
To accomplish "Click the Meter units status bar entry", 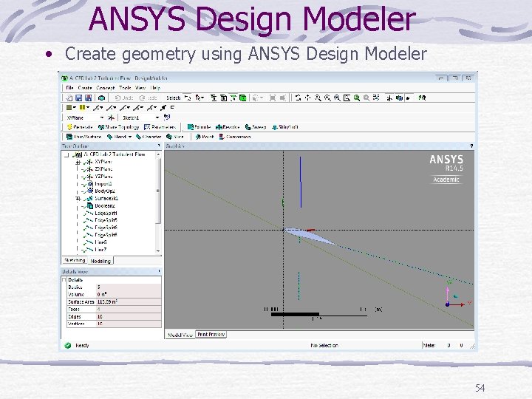I will pyautogui.click(x=429, y=345).
